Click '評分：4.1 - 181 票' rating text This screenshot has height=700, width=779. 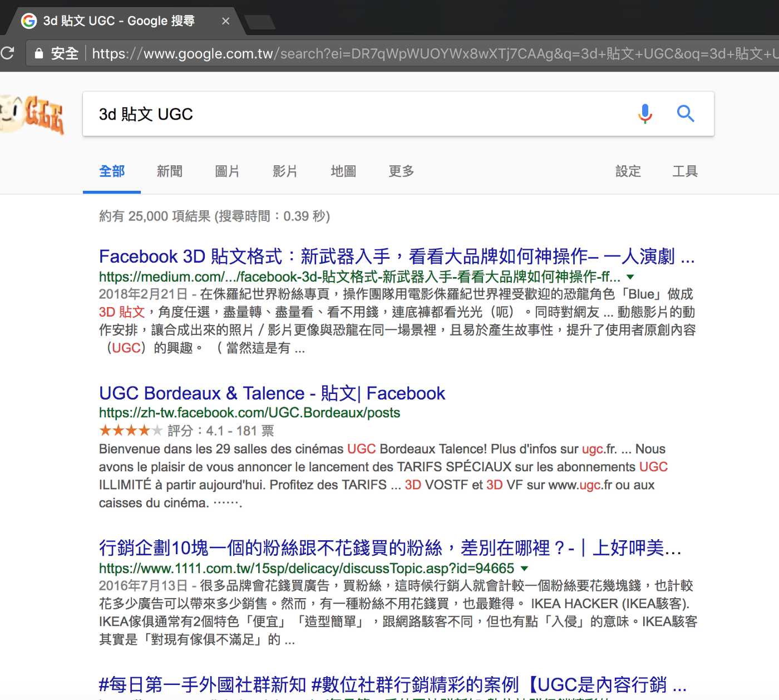pos(221,431)
